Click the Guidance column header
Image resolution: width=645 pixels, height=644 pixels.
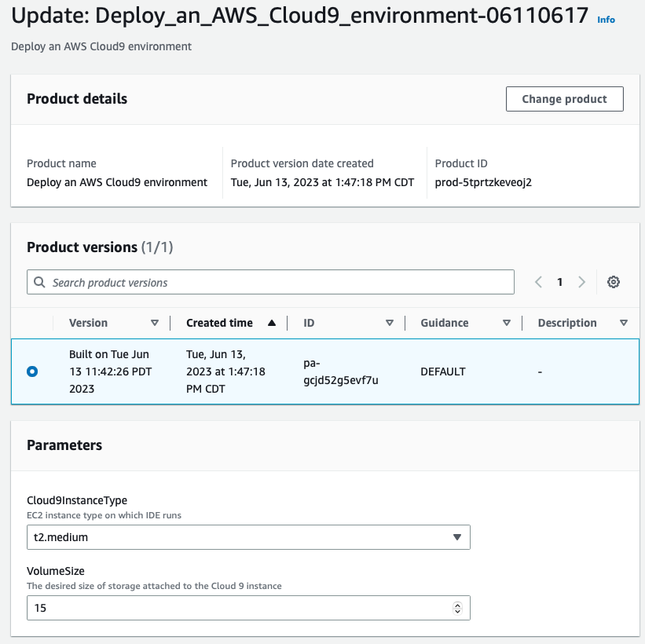pos(444,323)
